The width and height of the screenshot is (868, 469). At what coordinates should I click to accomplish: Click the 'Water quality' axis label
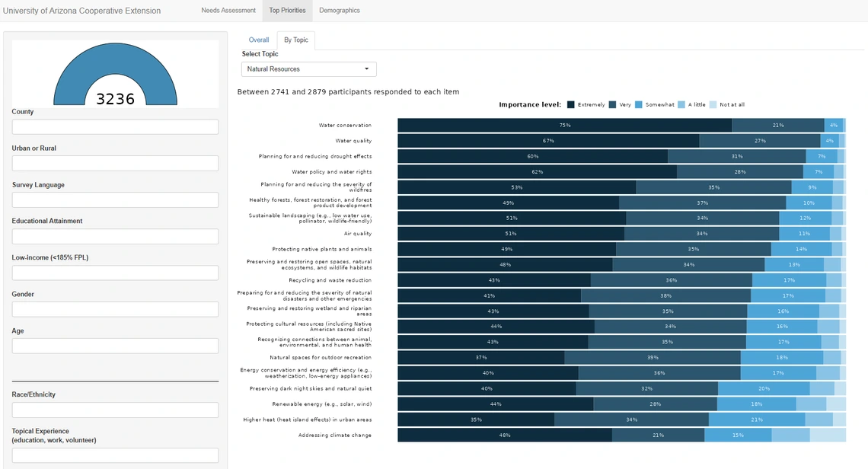[353, 141]
